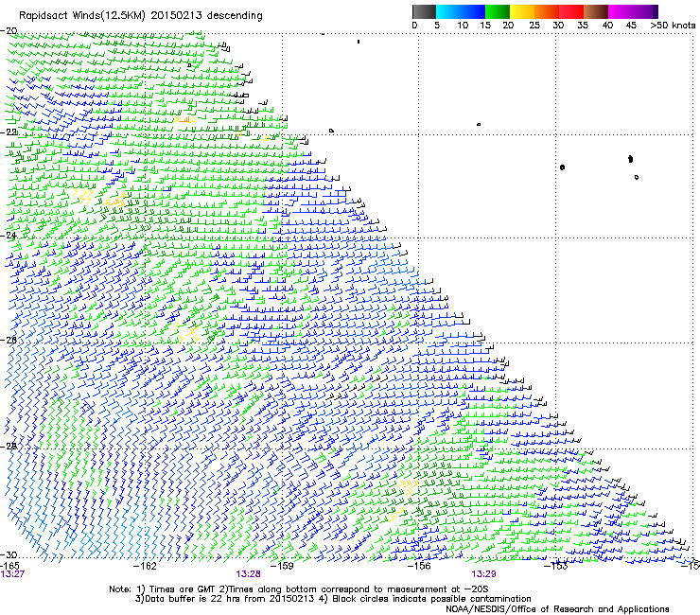Click the '-153' longitude axis label
Screen dimensions: 700x615
(556, 566)
